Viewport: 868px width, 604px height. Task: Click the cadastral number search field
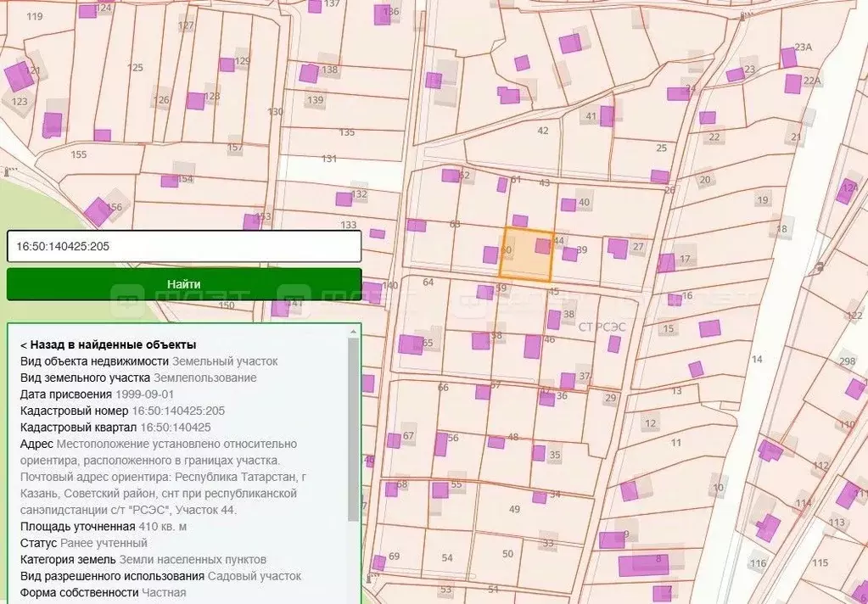point(183,246)
